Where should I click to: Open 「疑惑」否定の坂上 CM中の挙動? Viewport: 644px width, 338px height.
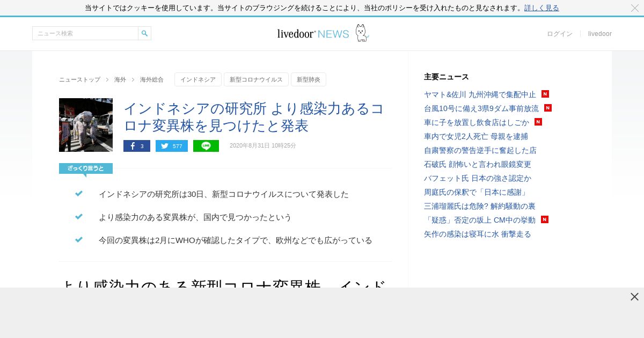pos(480,220)
